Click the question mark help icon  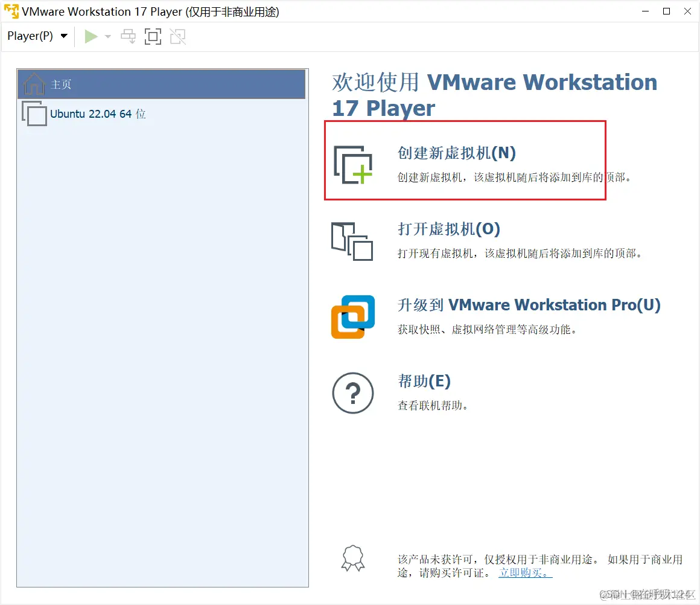(x=353, y=393)
